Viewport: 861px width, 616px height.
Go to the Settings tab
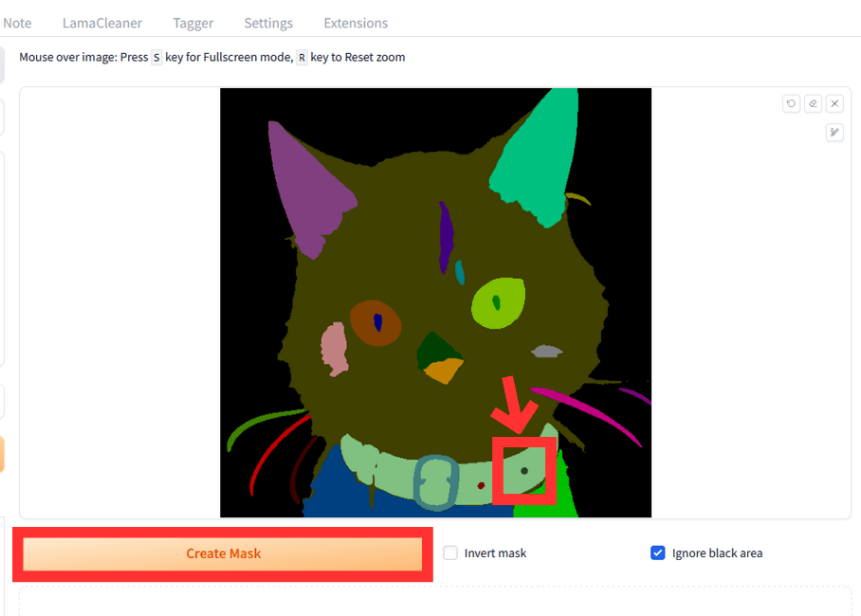click(268, 23)
